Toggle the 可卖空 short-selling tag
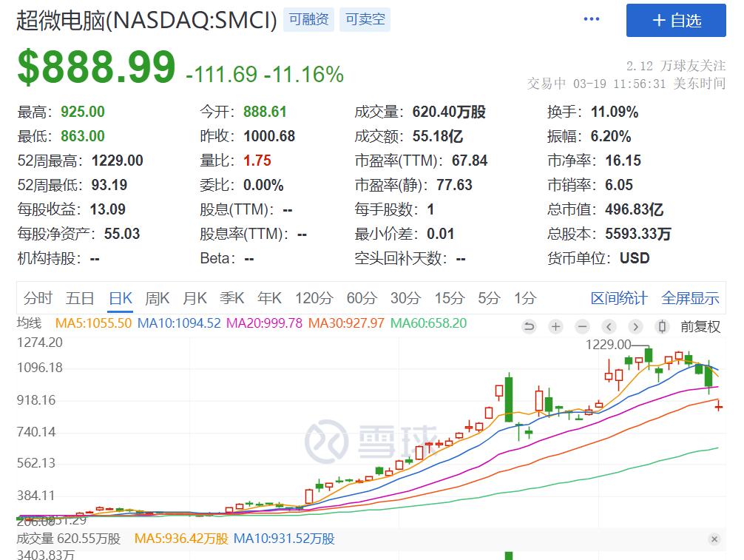This screenshot has height=560, width=744. coord(365,20)
